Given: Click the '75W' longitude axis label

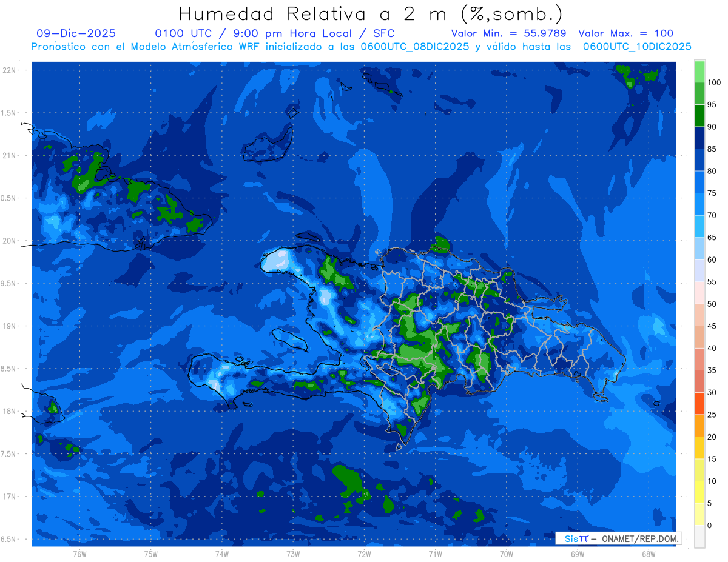Looking at the screenshot, I should [x=151, y=554].
